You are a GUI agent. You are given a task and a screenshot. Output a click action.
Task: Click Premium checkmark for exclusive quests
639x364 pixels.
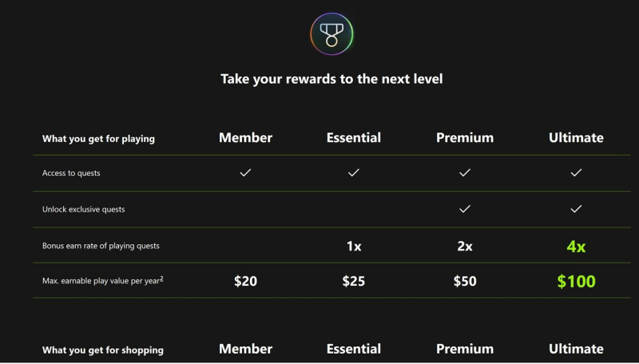465,209
